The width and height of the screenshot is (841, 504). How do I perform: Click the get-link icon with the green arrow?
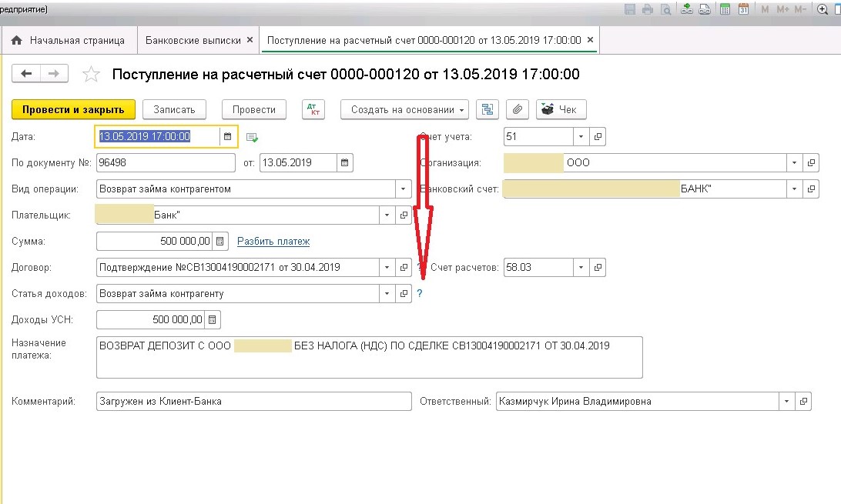click(686, 9)
